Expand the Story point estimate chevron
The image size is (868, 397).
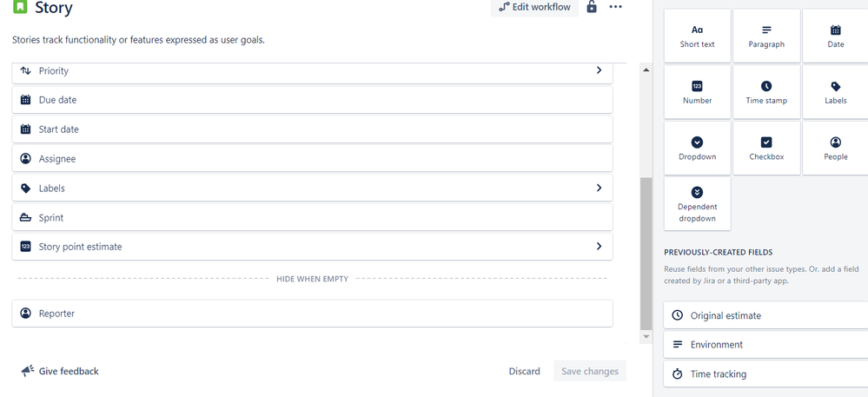click(x=599, y=247)
